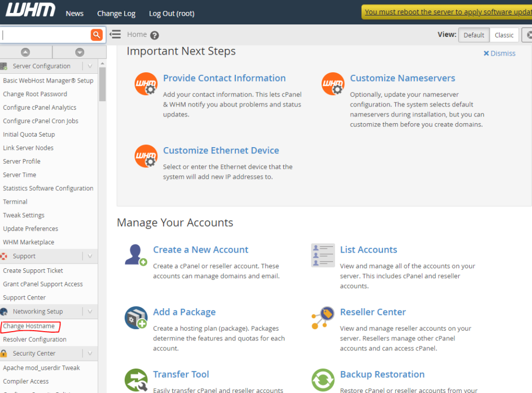Click the sidebar collapse hamburger icon
The width and height of the screenshot is (532, 393).
click(115, 34)
